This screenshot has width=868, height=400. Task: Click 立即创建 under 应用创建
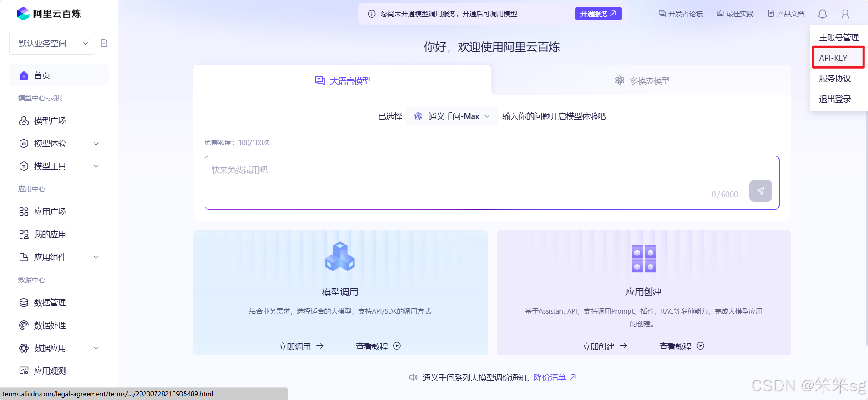(x=605, y=346)
